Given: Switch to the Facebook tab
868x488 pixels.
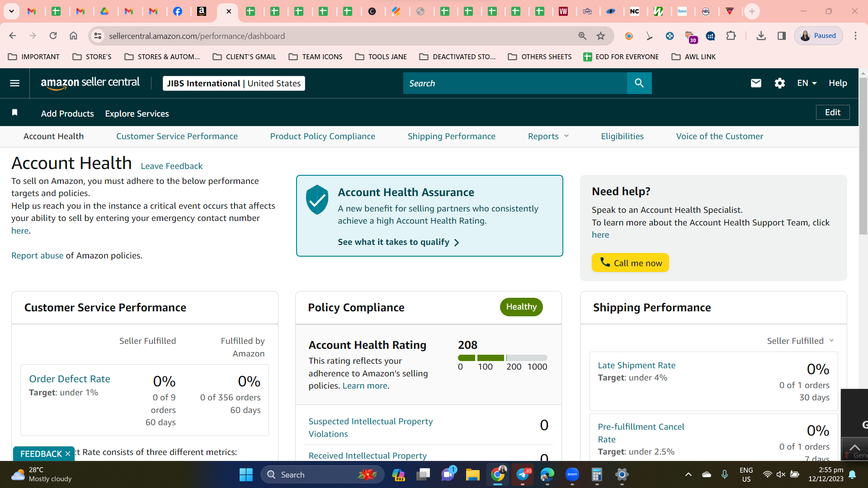Looking at the screenshot, I should pos(178,11).
